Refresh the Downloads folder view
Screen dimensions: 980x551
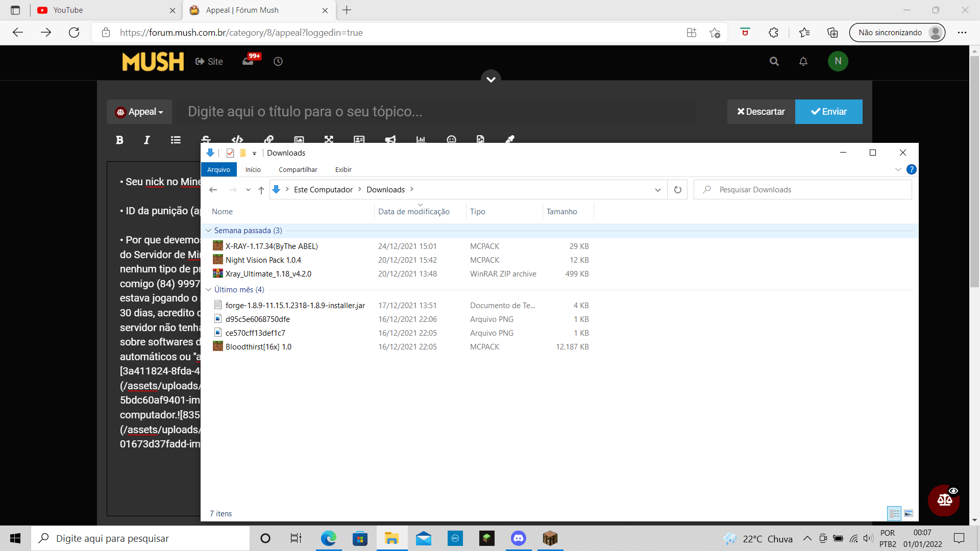(x=678, y=190)
